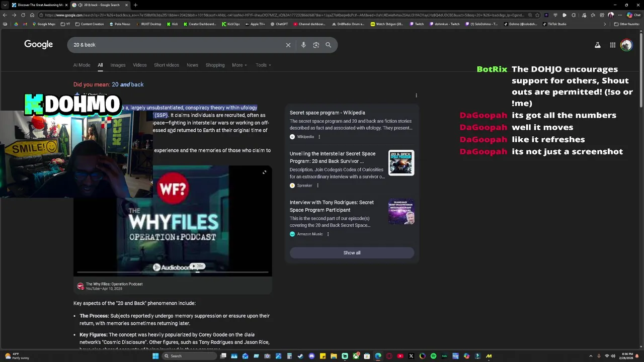644x362 pixels.
Task: Click the 20 & back search input
Action: point(176,45)
